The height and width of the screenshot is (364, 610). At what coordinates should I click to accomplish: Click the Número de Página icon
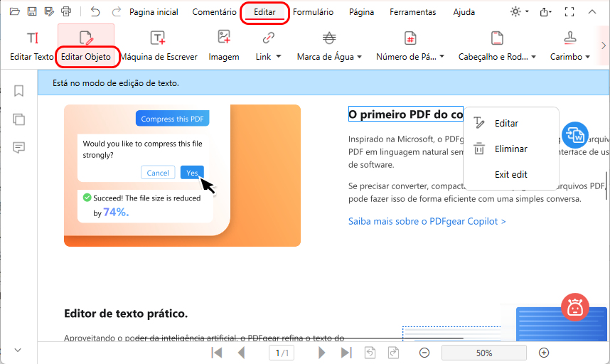pyautogui.click(x=410, y=38)
